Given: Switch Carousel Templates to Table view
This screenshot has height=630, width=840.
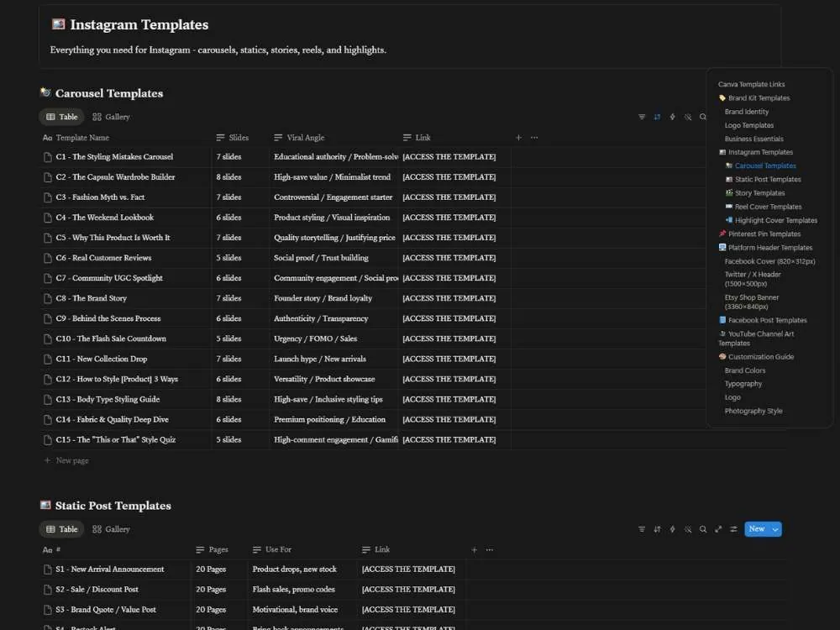Looking at the screenshot, I should coord(61,117).
